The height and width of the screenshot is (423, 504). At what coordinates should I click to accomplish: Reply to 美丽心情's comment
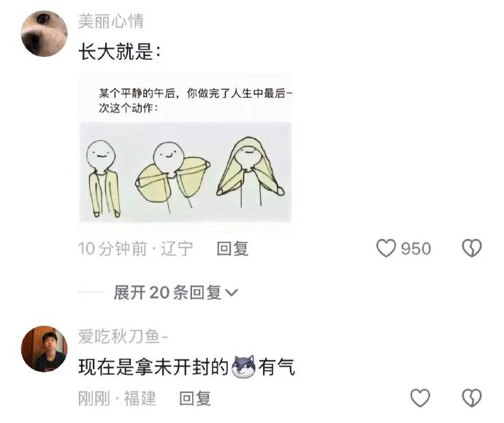point(232,248)
